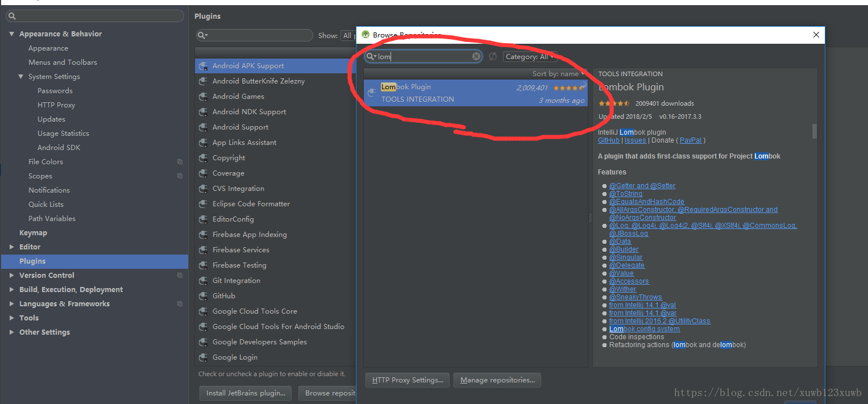
Task: Expand the Version Control section
Action: pyautogui.click(x=12, y=276)
